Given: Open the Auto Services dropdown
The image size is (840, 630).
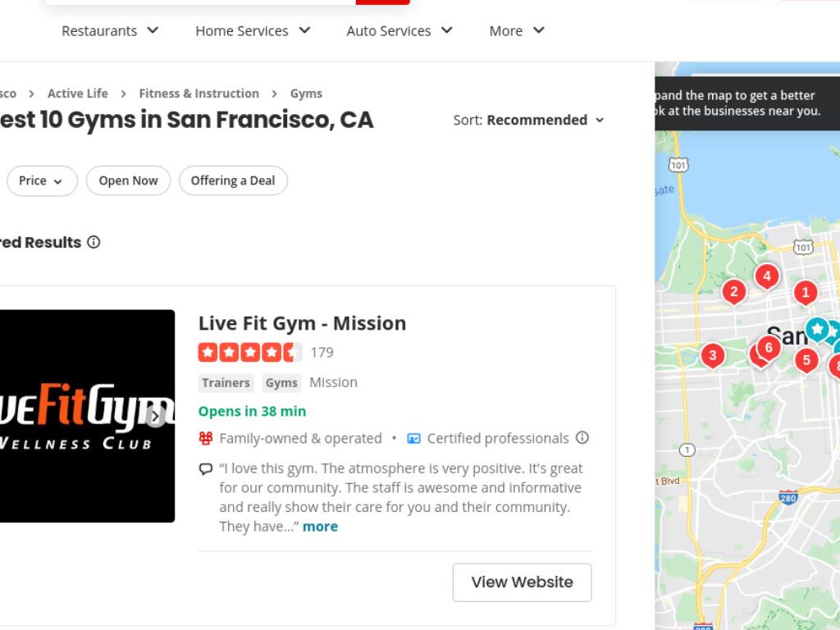Looking at the screenshot, I should click(x=399, y=31).
